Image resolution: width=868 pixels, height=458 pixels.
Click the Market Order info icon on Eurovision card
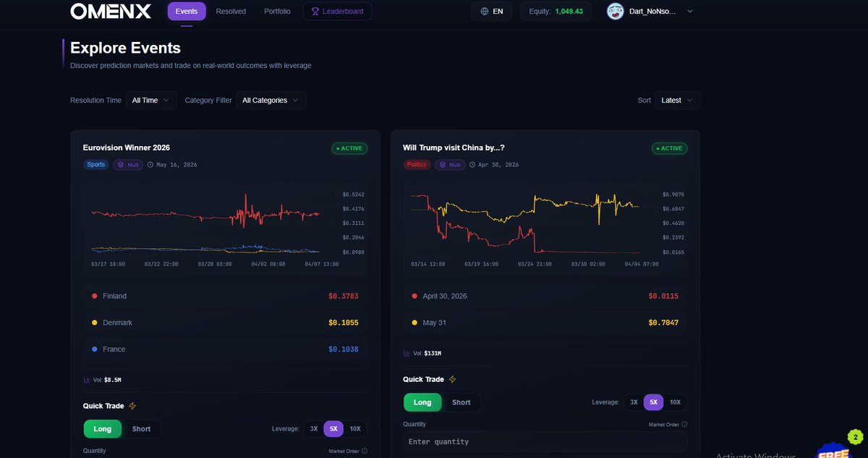tap(365, 451)
